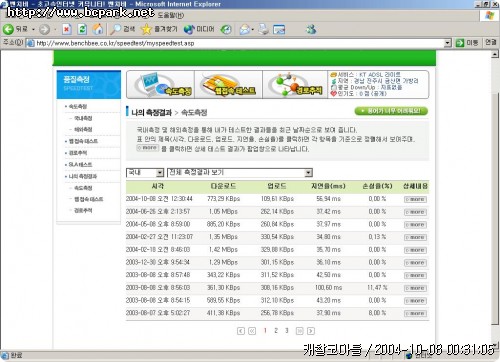The height and width of the screenshot is (362, 500).
Task: Go to the previous page arrow in pagination
Action: pos(241,331)
